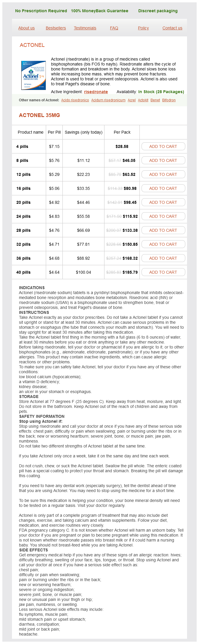Go to the Bestsellers page
Viewport: 199px width, 644px height.
point(56,28)
